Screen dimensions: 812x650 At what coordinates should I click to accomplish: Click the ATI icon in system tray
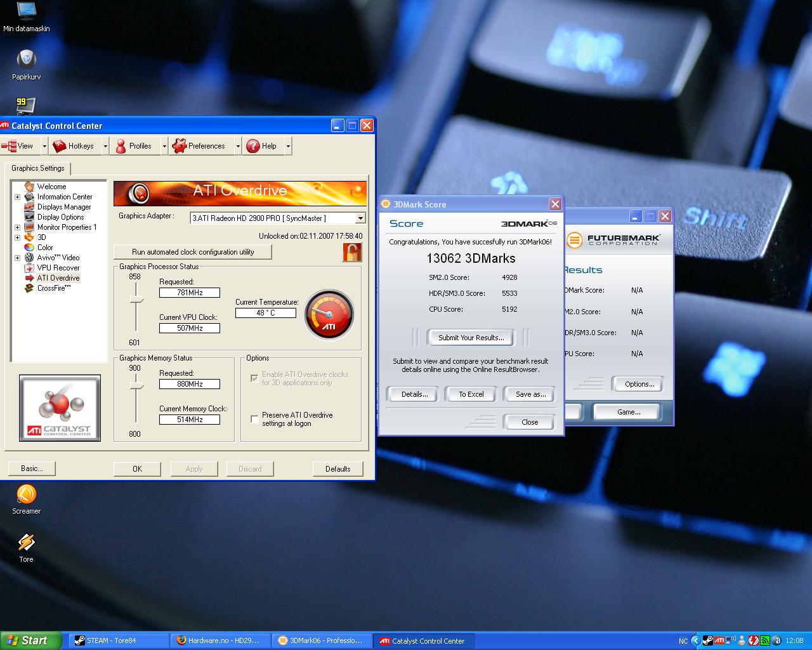(719, 640)
